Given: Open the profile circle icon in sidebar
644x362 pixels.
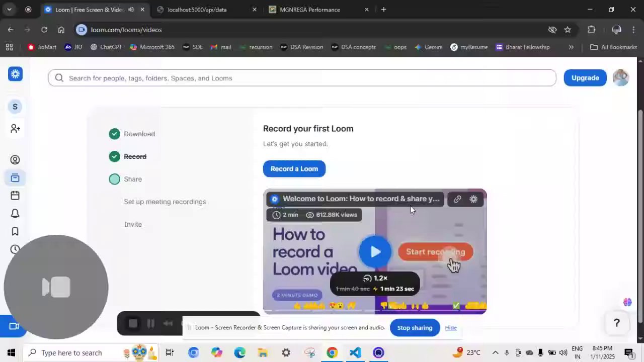Looking at the screenshot, I should 15,160.
